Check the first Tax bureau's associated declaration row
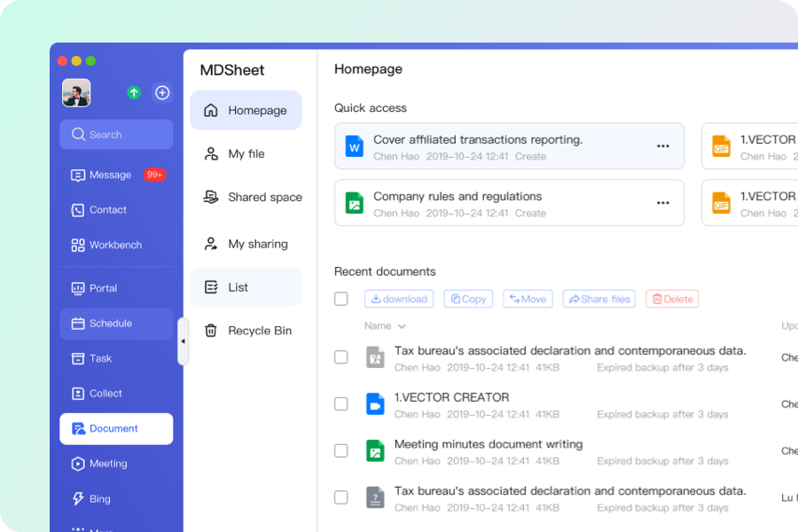Screen dimensions: 798x532 [341, 357]
